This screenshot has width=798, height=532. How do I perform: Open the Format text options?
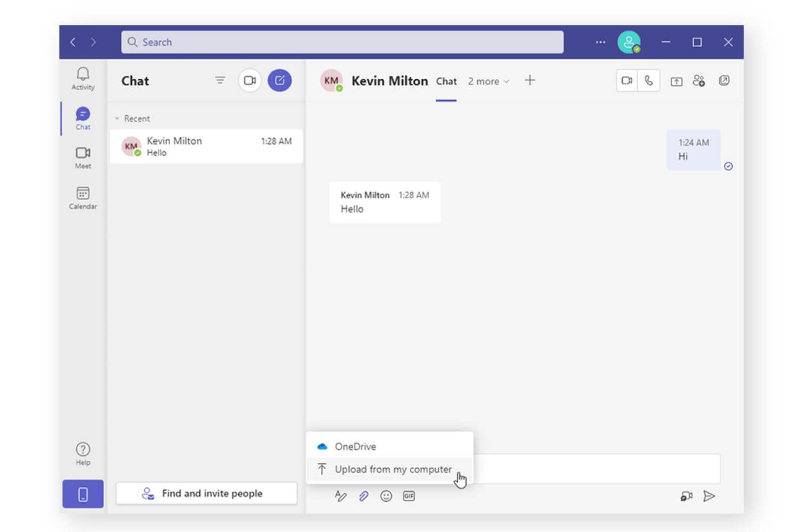pyautogui.click(x=340, y=496)
